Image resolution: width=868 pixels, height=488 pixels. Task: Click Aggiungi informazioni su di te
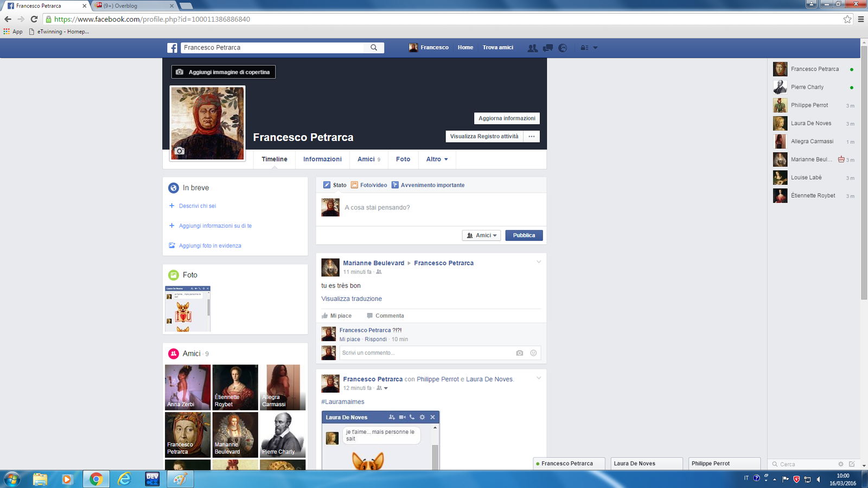[215, 226]
